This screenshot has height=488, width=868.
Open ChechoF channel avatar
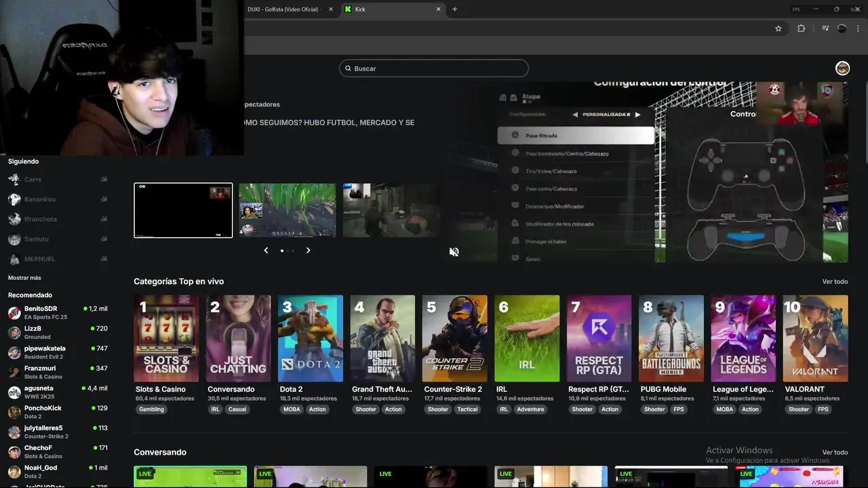14,452
